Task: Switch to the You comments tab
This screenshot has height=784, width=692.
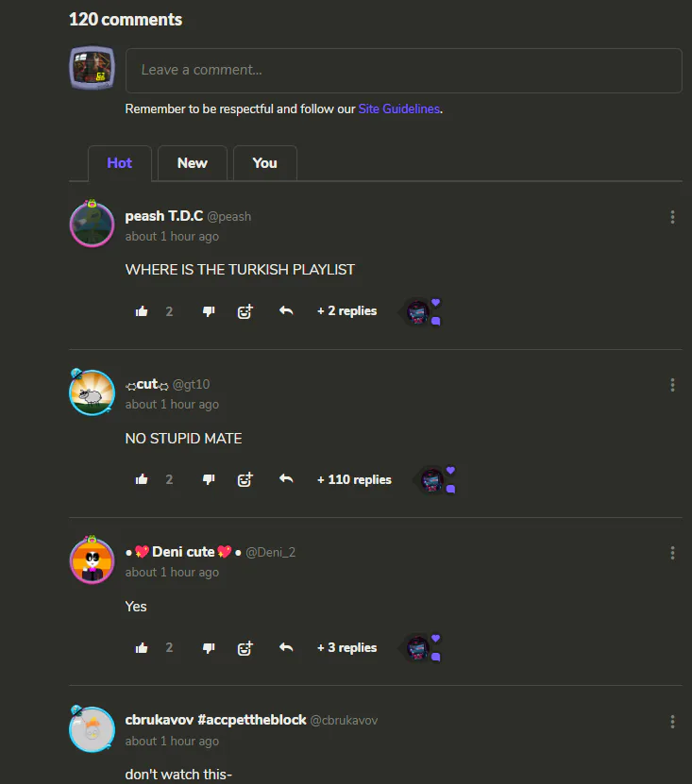Action: point(264,163)
